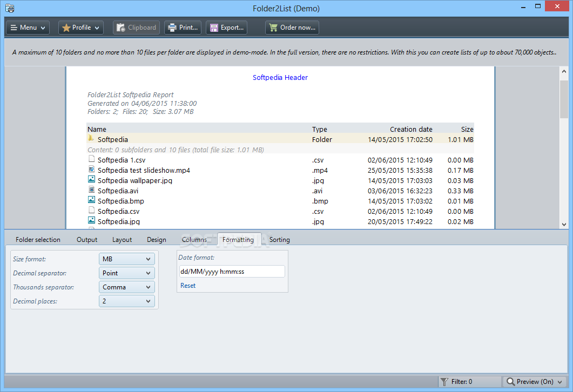
Task: Click the Generated on date line
Action: 142,103
